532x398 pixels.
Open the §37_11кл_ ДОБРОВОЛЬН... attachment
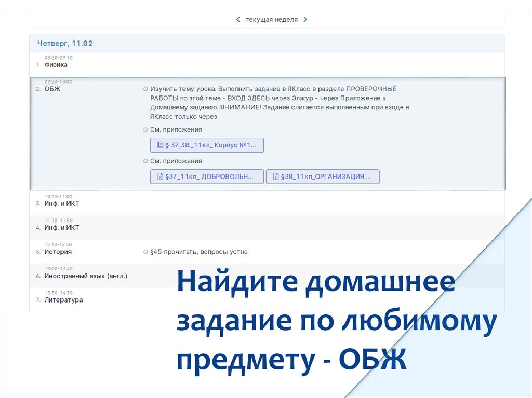[x=207, y=177]
